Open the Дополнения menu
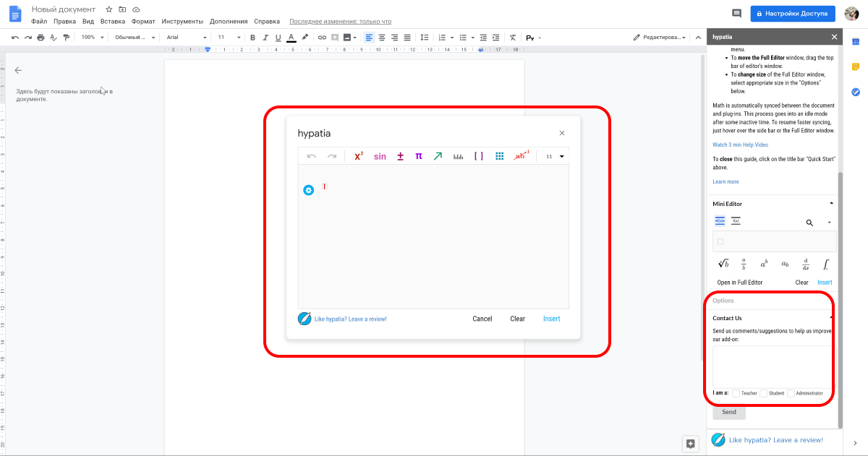 tap(228, 22)
